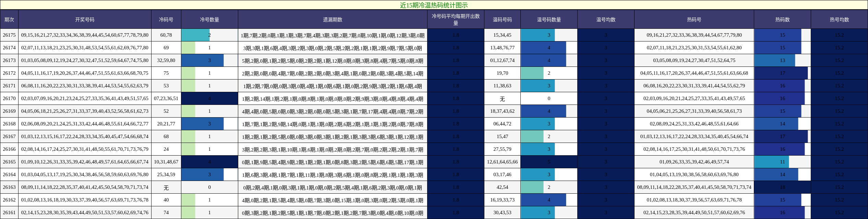Image resolution: width=868 pixels, height=219 pixels.
Task: Click warm numbers cell 27,55,79
Action: (x=502, y=149)
